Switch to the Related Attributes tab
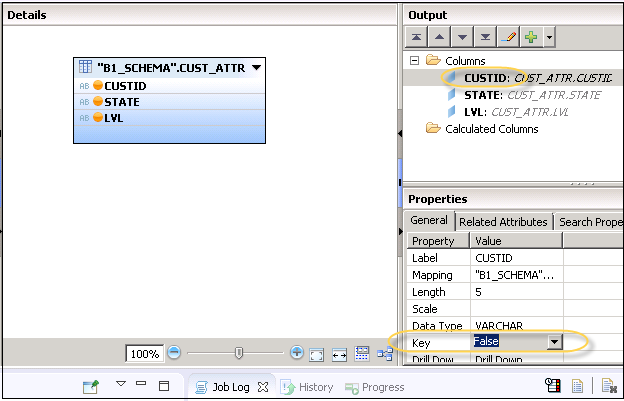Screen dimensions: 624x401 pyautogui.click(x=503, y=222)
